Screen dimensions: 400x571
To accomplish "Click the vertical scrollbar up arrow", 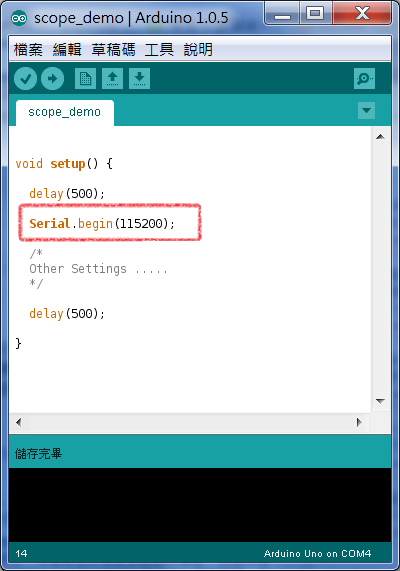I will pyautogui.click(x=380, y=137).
